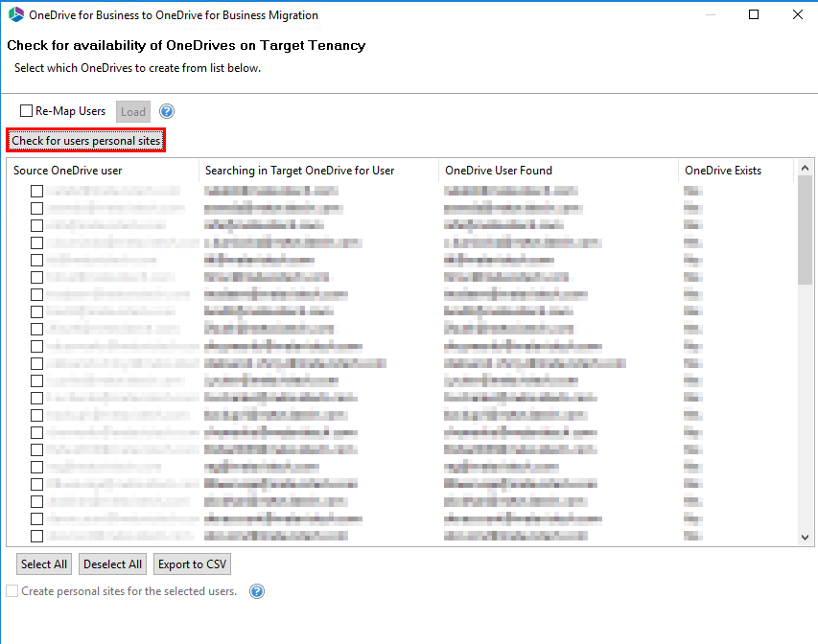Click Check for users personal sites
This screenshot has width=818, height=644.
pos(84,140)
